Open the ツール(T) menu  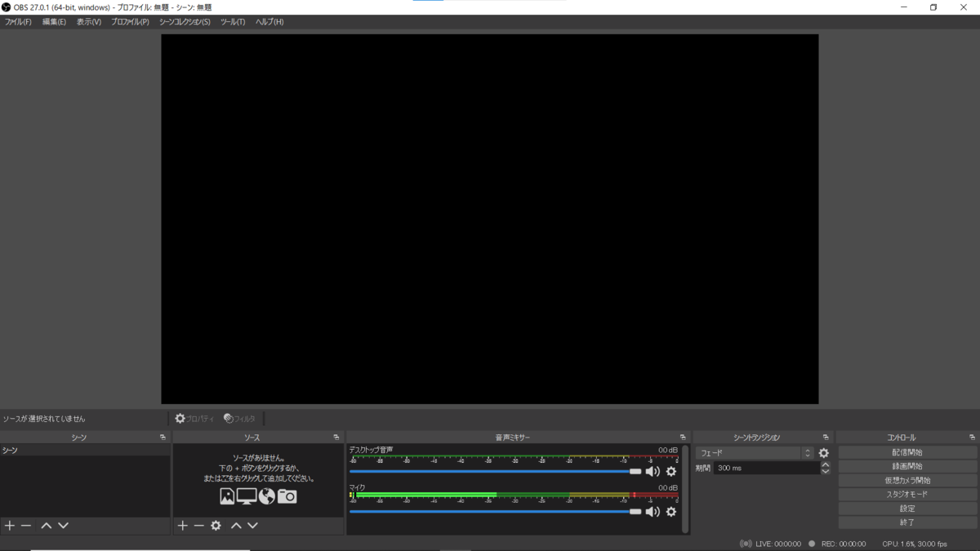pos(233,22)
